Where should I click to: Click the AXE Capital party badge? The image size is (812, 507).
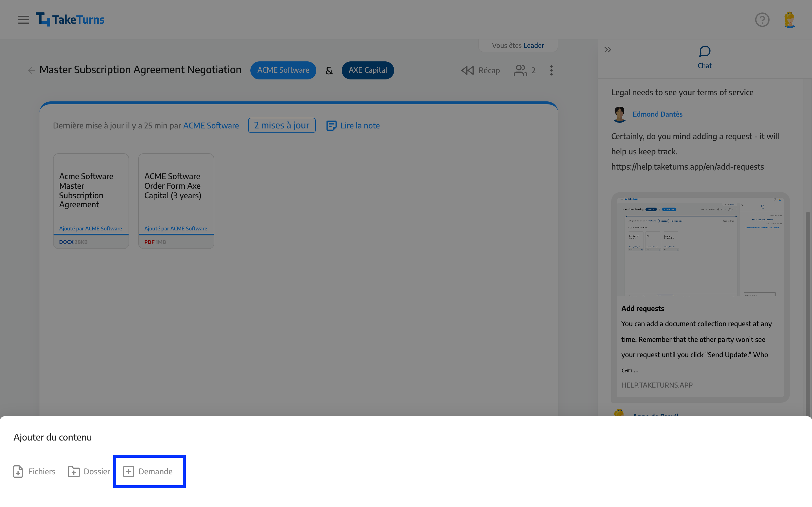[x=367, y=70]
